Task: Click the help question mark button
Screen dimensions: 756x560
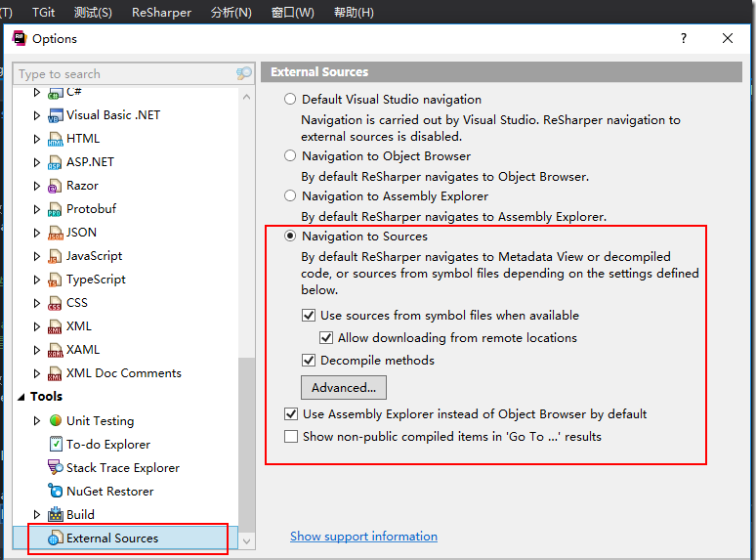Action: [x=683, y=38]
